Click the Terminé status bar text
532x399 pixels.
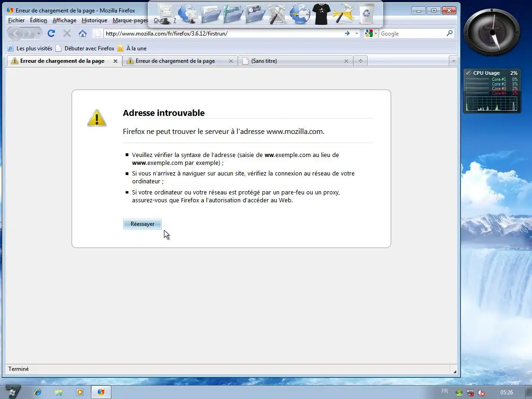coord(18,369)
